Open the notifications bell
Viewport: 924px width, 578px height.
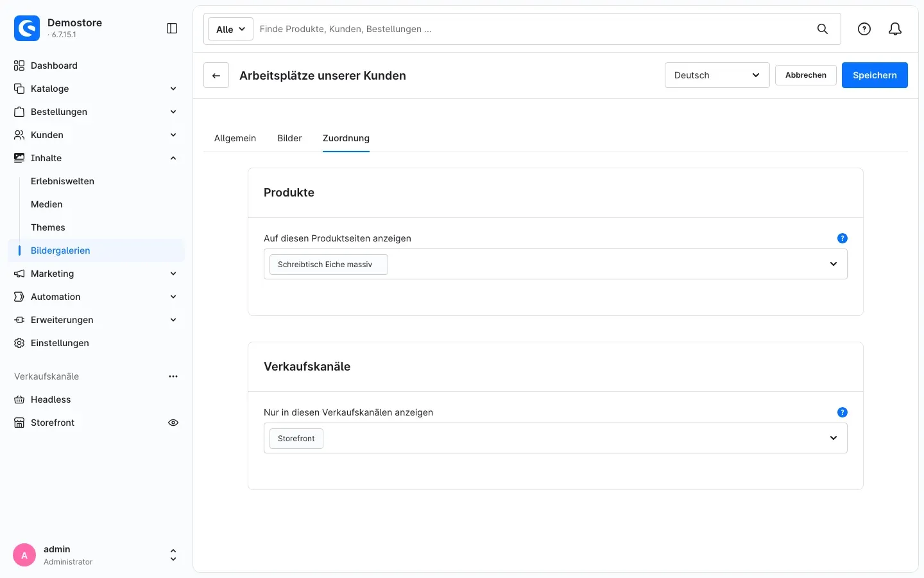[x=895, y=29]
